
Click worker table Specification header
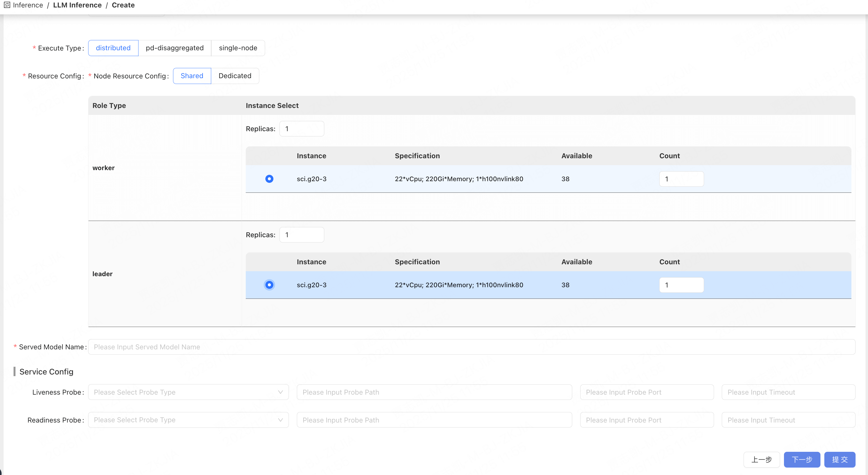tap(417, 155)
